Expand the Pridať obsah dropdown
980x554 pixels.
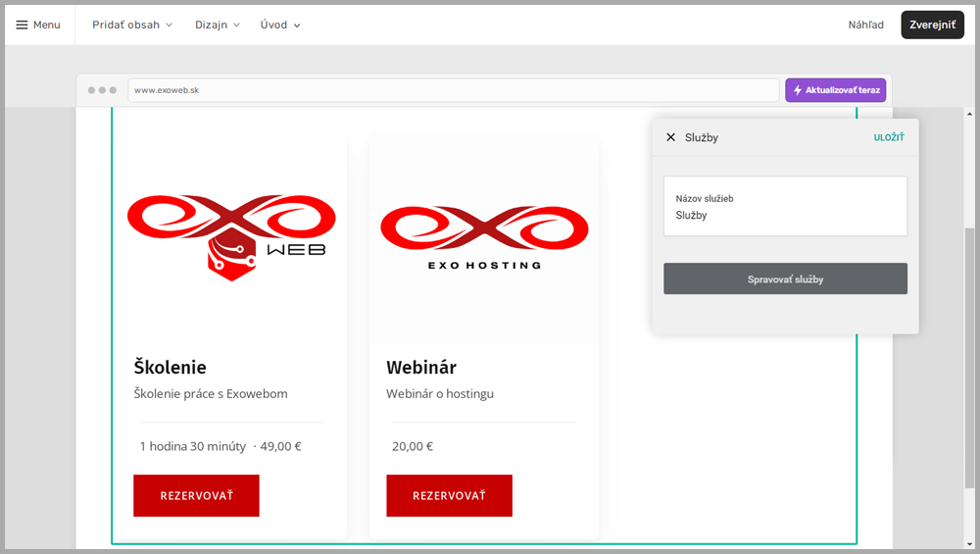132,25
